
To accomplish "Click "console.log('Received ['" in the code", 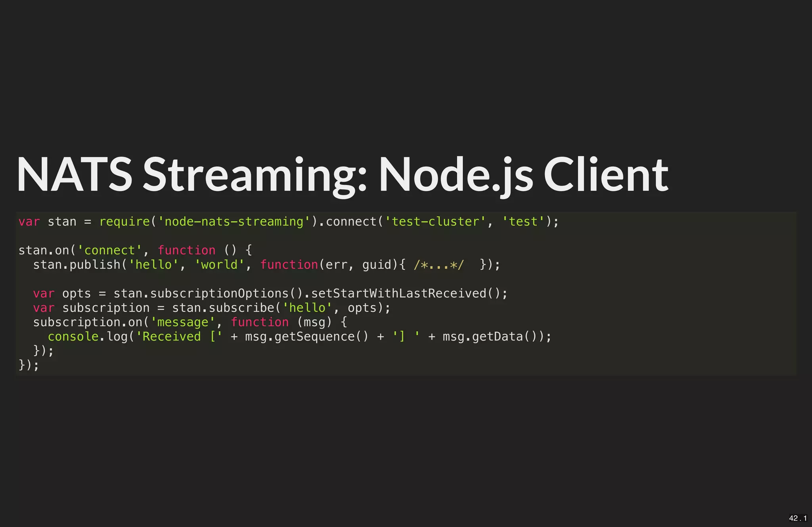I will pos(135,337).
